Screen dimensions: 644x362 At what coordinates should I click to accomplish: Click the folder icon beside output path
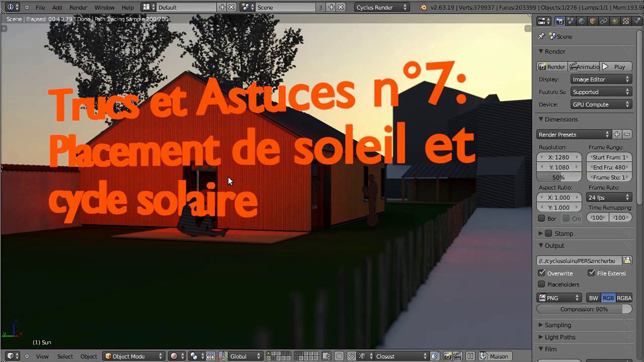click(627, 260)
